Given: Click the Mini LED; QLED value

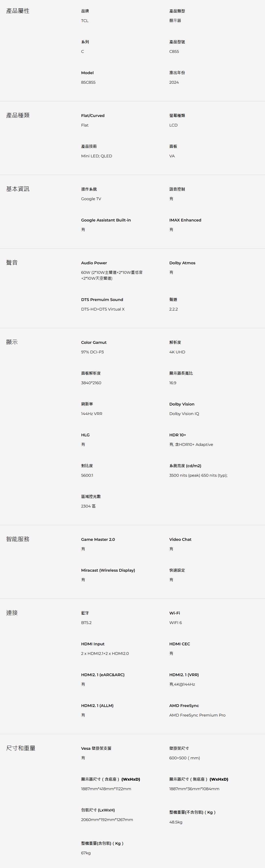Looking at the screenshot, I should (96, 156).
